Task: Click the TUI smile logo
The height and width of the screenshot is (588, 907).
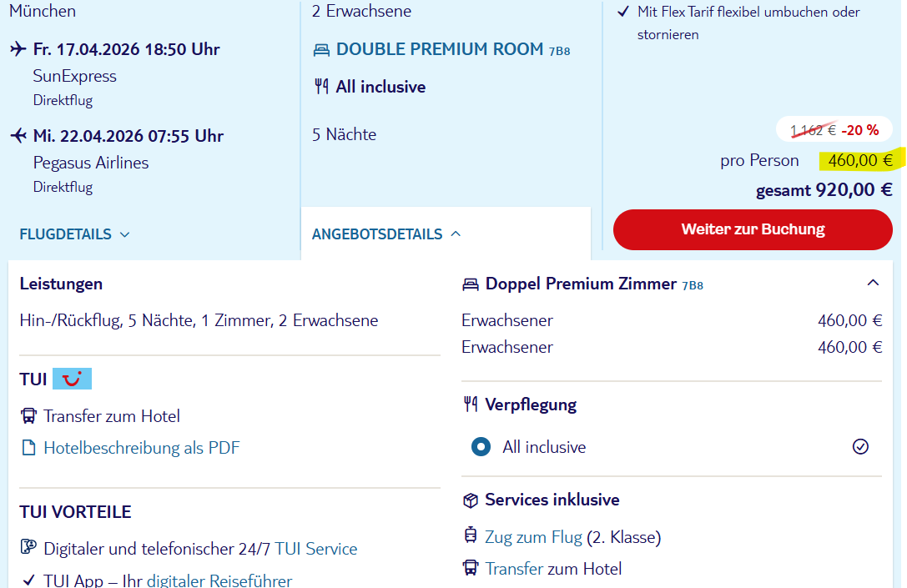Action: click(73, 379)
